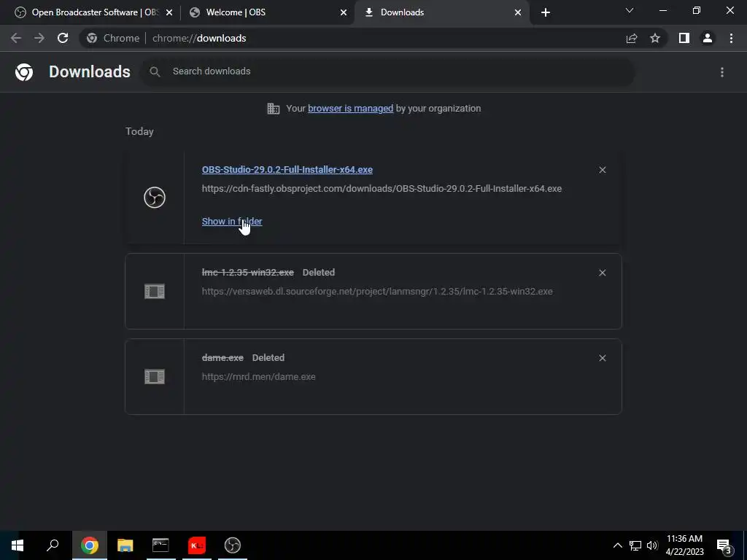Open a new browser tab

546,12
